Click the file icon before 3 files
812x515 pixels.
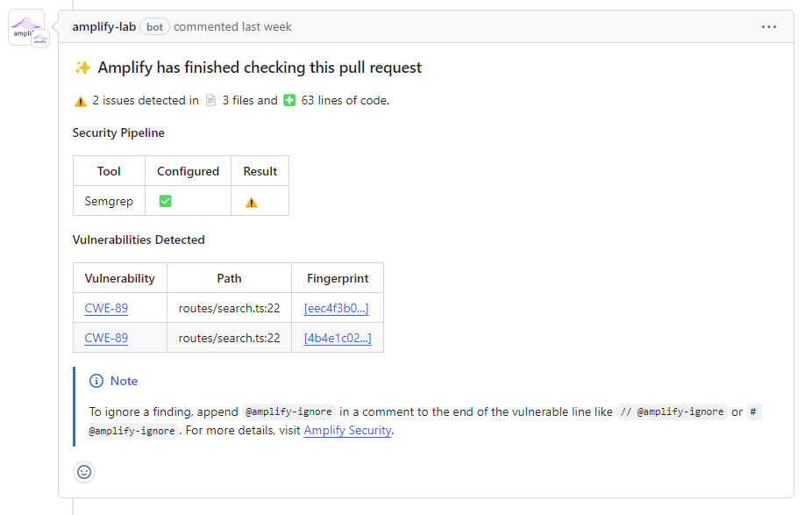[x=210, y=99]
